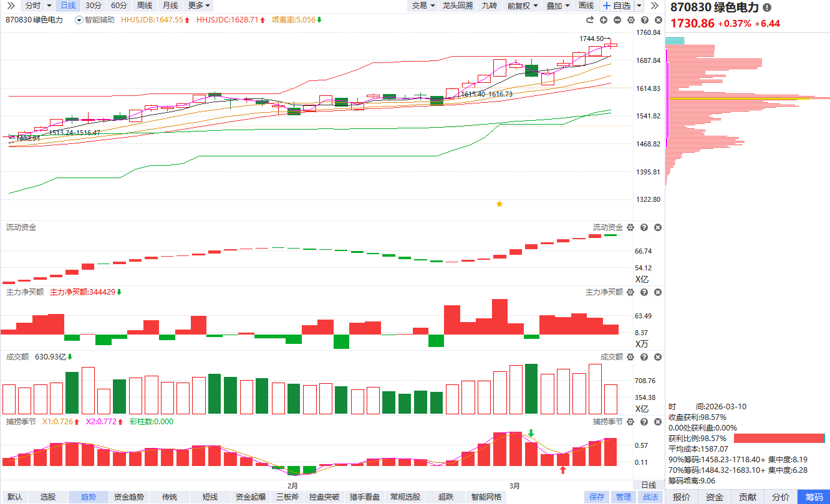Open the 前复权 adjustment dropdown
This screenshot has width=830, height=504.
pos(521,6)
